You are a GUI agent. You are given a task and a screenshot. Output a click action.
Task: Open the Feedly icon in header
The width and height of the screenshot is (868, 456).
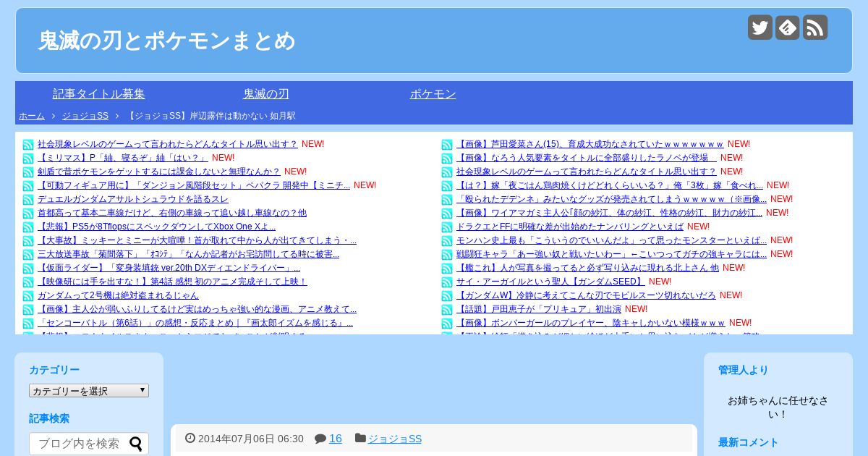pyautogui.click(x=788, y=28)
